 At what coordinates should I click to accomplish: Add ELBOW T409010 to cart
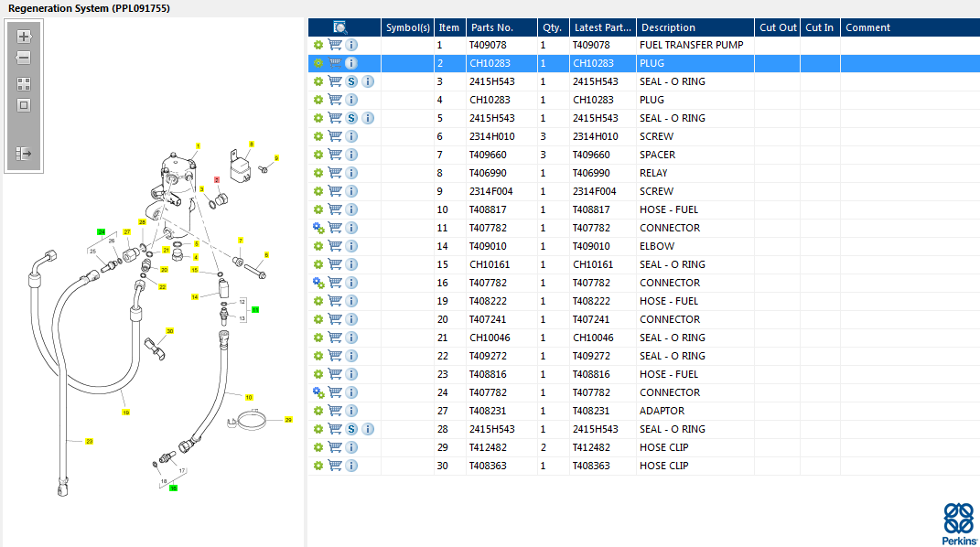tap(335, 246)
